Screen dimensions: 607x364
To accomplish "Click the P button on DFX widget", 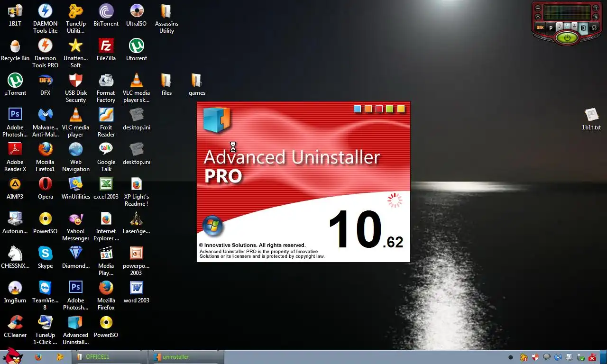I will (551, 27).
